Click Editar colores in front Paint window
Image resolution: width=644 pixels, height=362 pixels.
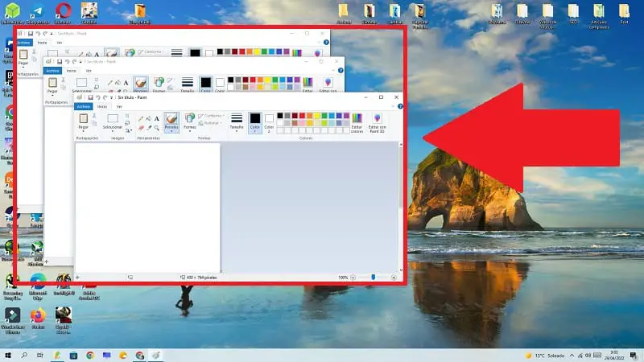(x=357, y=123)
